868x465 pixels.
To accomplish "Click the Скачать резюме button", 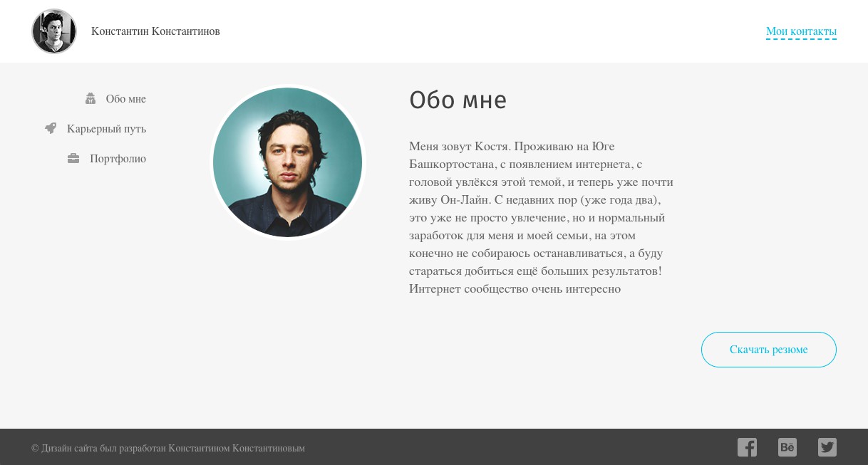I will (x=769, y=350).
